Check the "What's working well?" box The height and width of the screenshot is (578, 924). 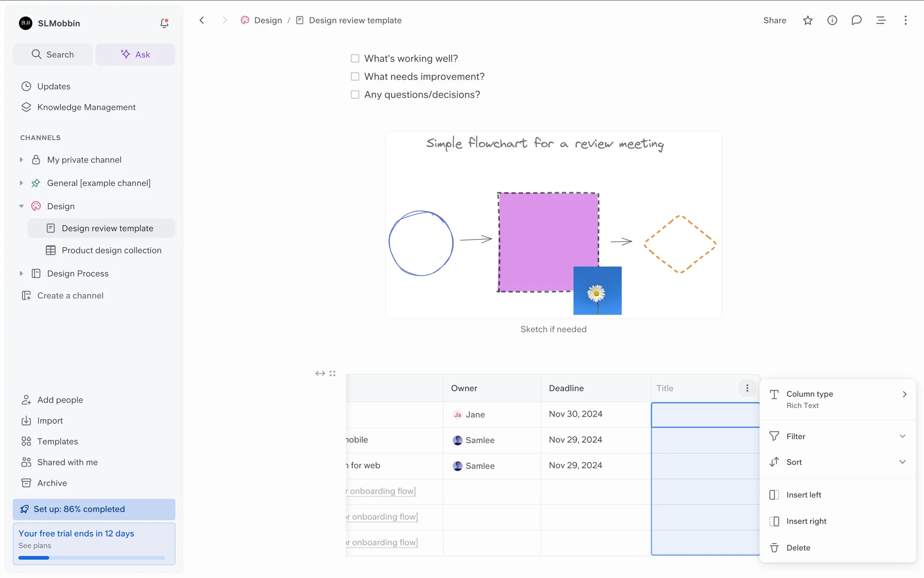tap(355, 58)
